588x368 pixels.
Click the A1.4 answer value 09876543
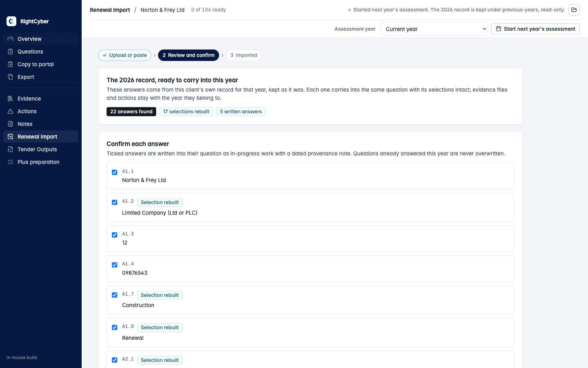(135, 273)
